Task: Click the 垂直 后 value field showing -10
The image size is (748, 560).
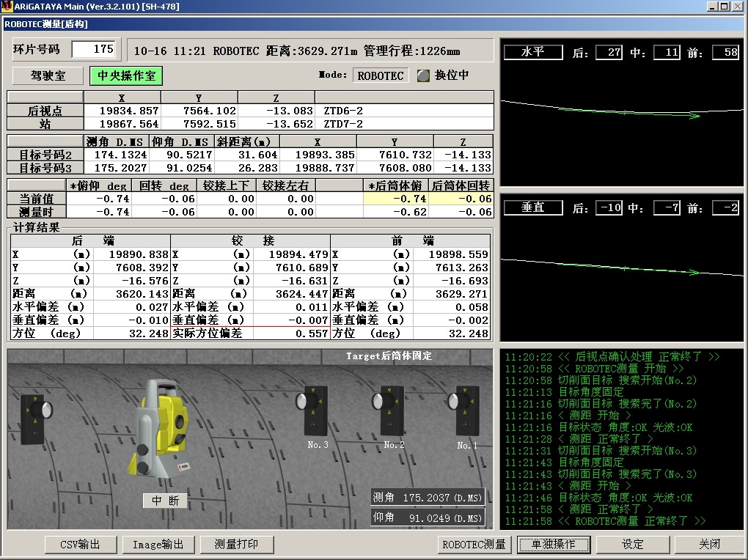Action: coord(609,208)
